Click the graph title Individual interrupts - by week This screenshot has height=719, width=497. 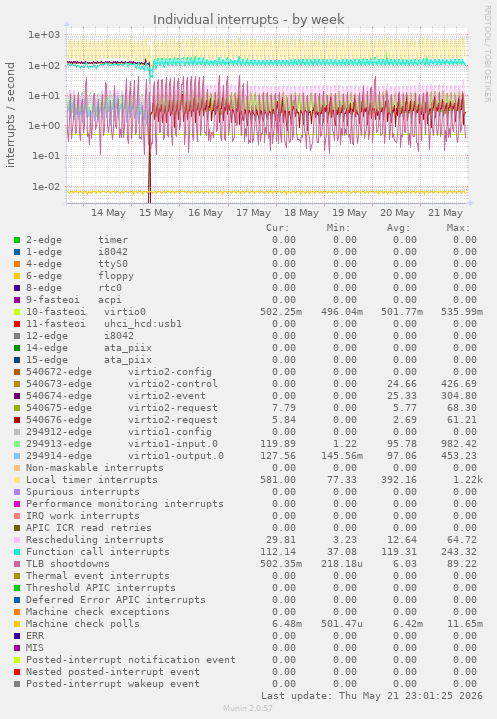(248, 20)
